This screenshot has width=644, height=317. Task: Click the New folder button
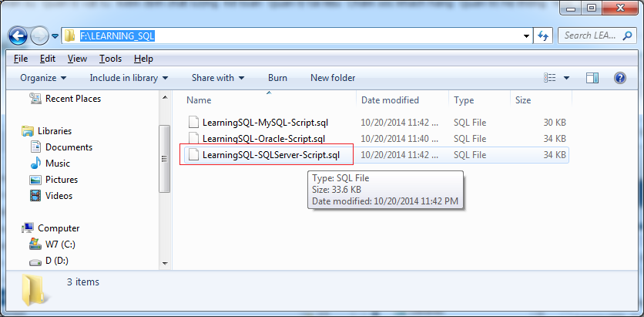click(333, 78)
